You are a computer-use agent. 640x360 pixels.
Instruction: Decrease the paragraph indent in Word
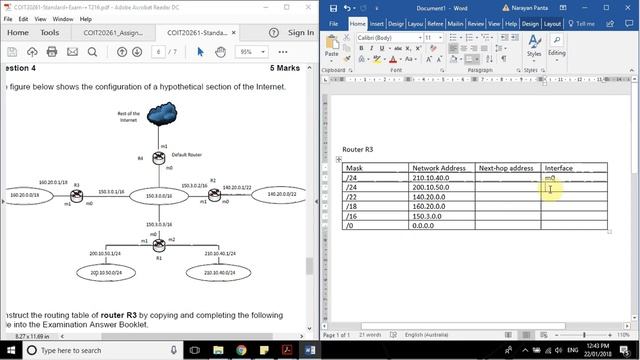point(504,38)
